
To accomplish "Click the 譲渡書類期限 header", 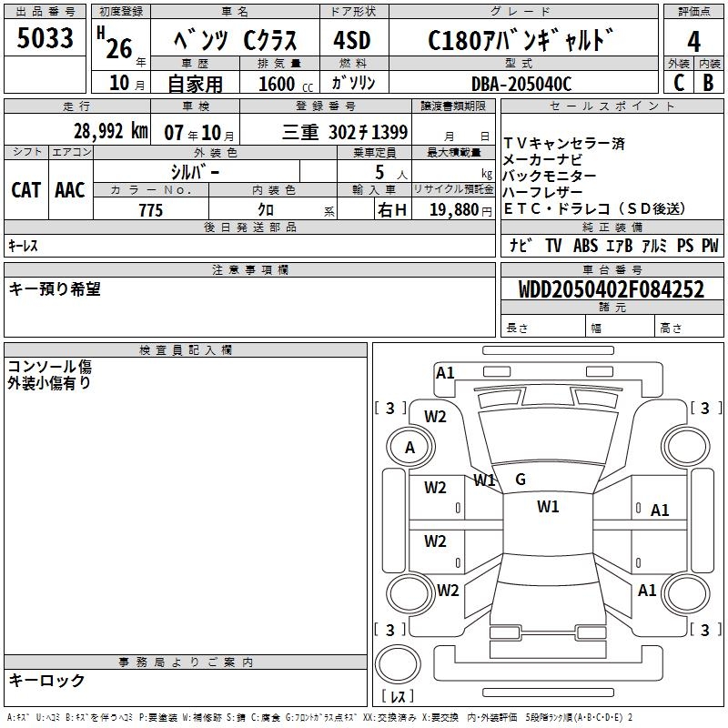I will pos(453,106).
